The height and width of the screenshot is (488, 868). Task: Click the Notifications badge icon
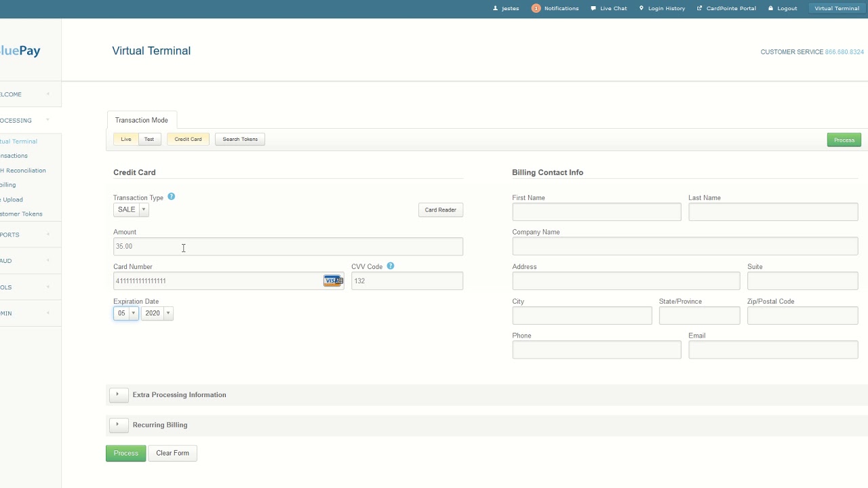[536, 8]
